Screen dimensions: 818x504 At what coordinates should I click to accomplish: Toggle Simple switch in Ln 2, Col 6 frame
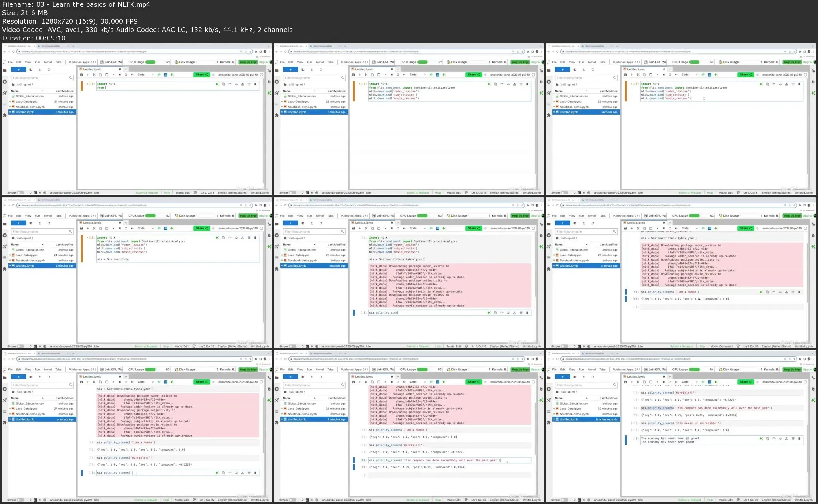(x=20, y=193)
